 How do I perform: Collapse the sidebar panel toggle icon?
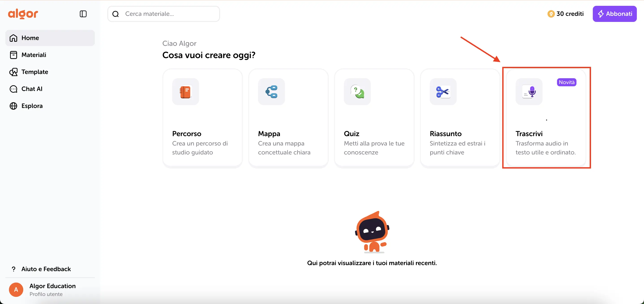[x=83, y=14]
